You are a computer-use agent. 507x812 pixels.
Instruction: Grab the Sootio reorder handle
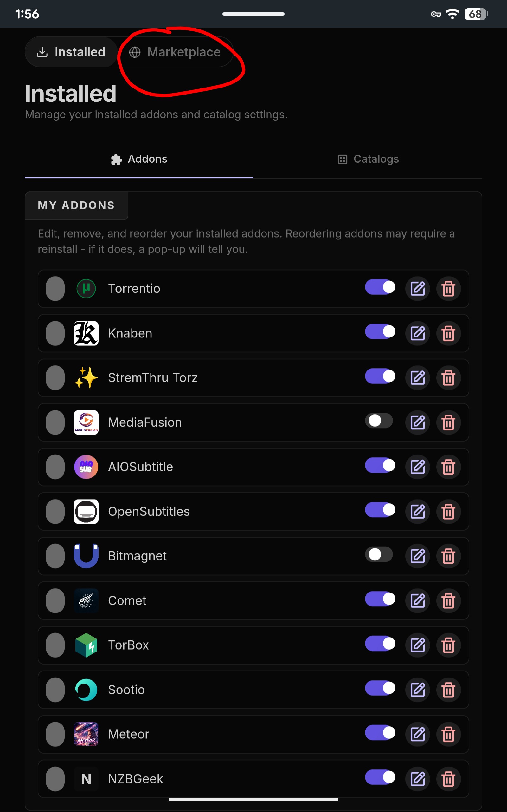pos(55,690)
